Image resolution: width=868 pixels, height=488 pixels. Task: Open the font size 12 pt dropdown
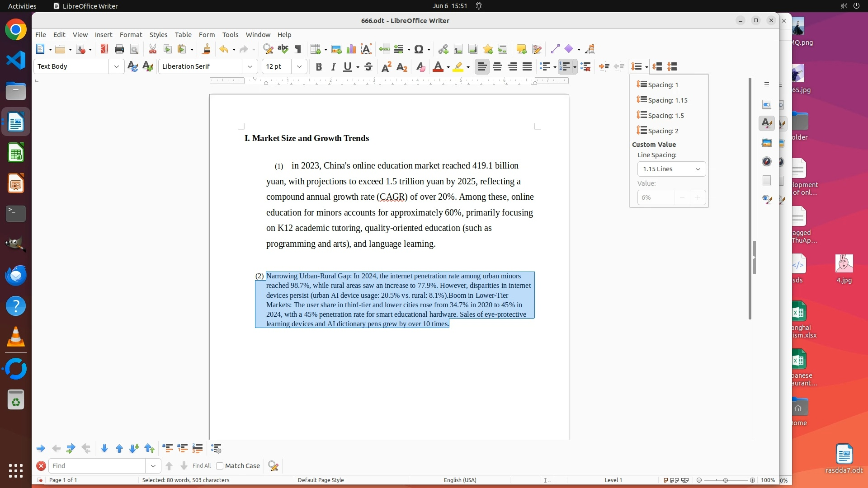pyautogui.click(x=299, y=66)
